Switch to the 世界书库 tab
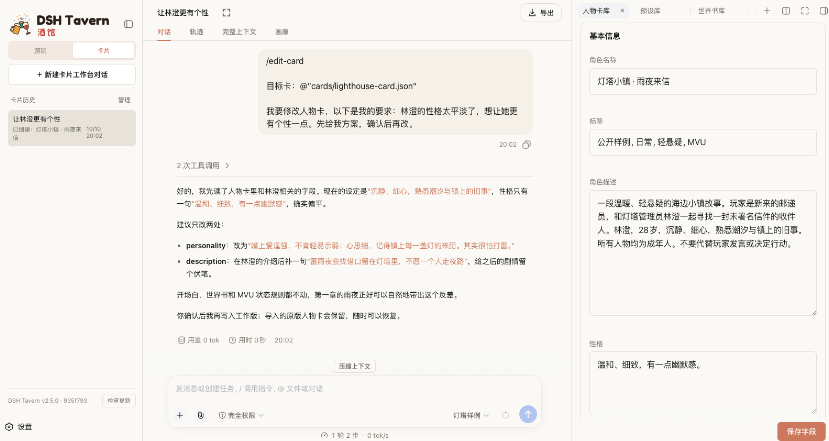Image resolution: width=829 pixels, height=441 pixels. click(x=712, y=11)
